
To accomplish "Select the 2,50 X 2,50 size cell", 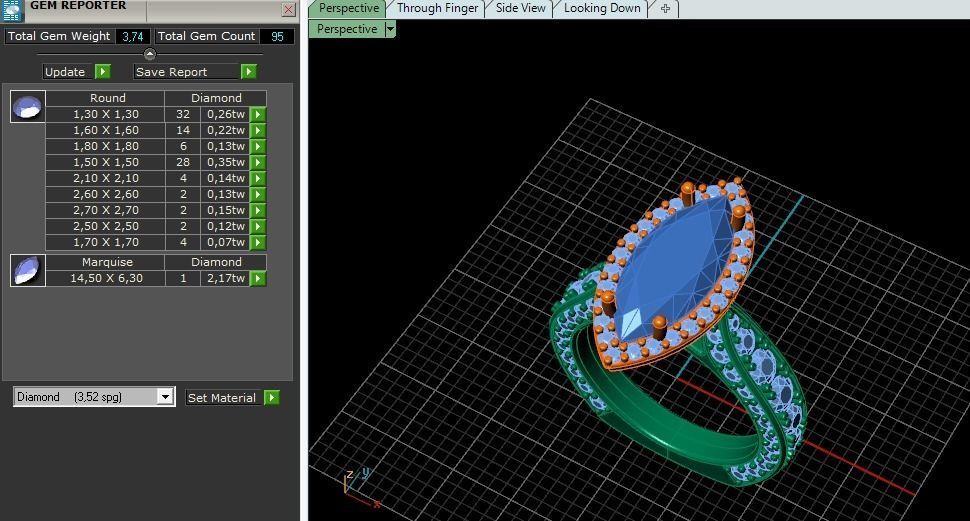I will pyautogui.click(x=105, y=226).
